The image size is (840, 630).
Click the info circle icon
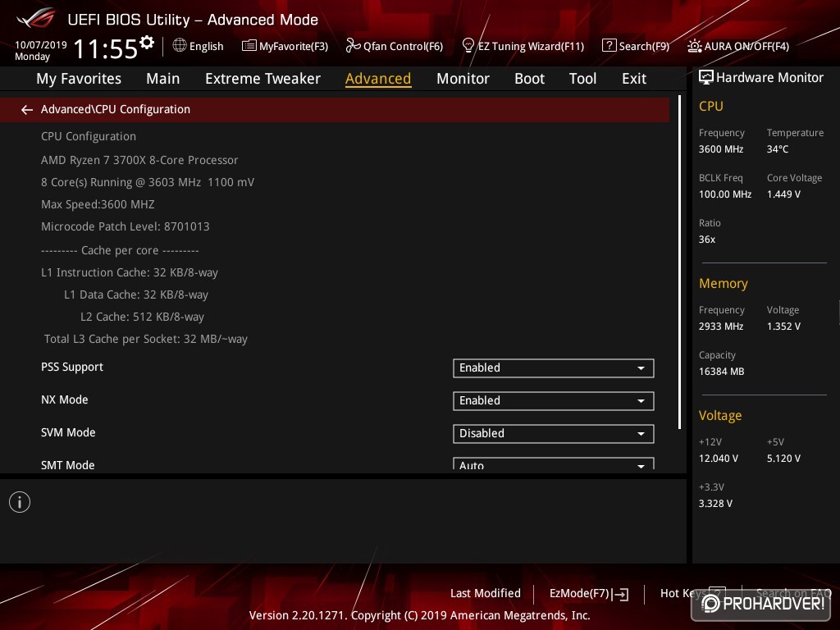(20, 502)
